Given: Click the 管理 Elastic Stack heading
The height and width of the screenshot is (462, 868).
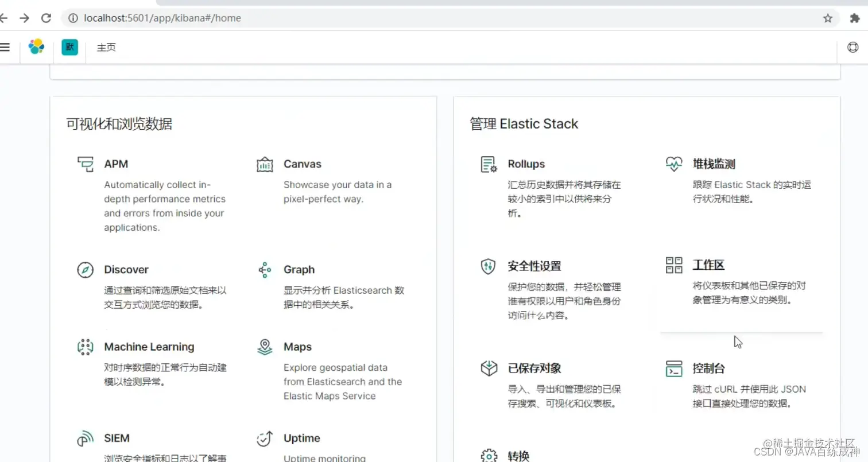Looking at the screenshot, I should [524, 124].
